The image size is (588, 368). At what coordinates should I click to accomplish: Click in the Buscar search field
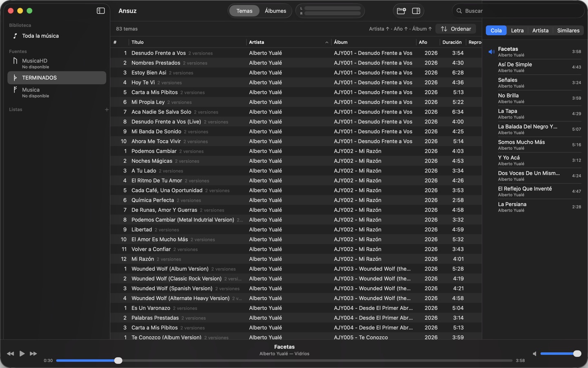(x=519, y=11)
